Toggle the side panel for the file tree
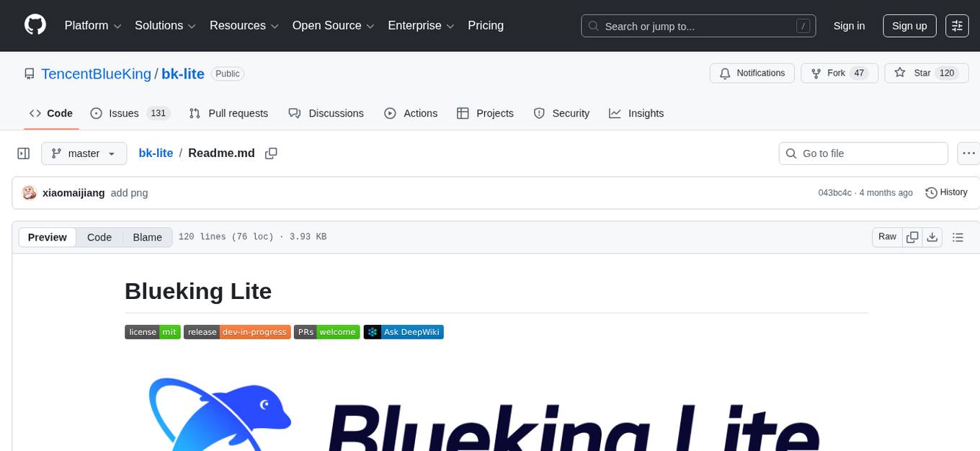This screenshot has height=451, width=980. click(x=23, y=153)
